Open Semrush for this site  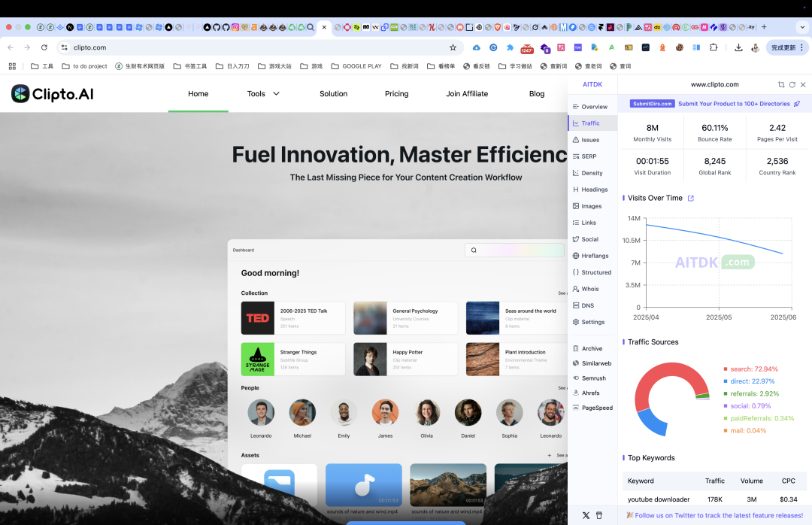pyautogui.click(x=589, y=378)
